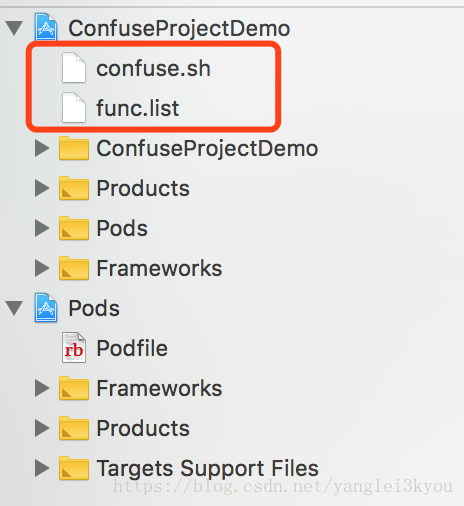The image size is (464, 506).
Task: Click the confuse.sh file icon
Action: tap(74, 68)
